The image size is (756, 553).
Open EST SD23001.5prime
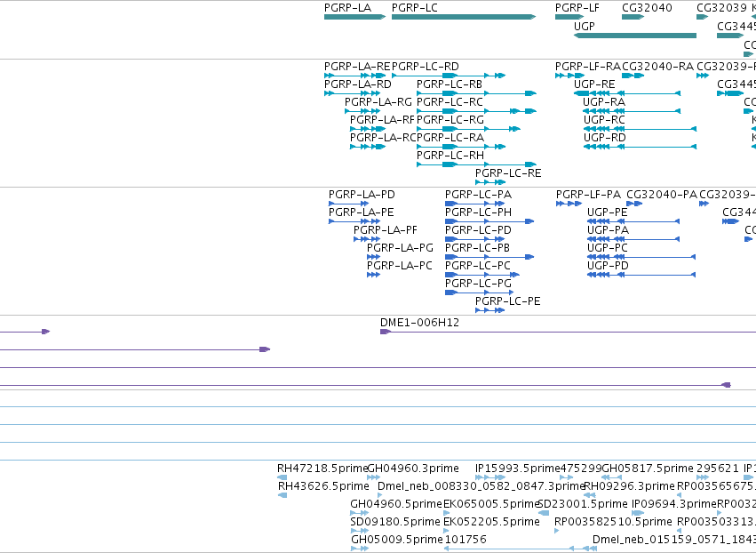(x=583, y=504)
